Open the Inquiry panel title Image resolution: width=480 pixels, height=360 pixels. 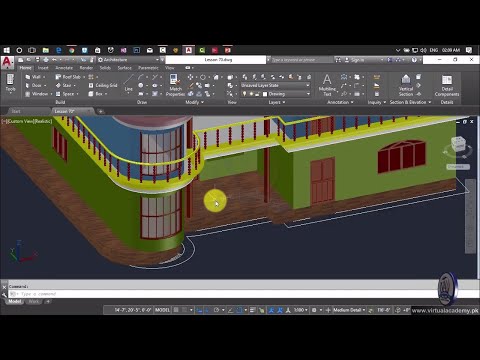(377, 102)
